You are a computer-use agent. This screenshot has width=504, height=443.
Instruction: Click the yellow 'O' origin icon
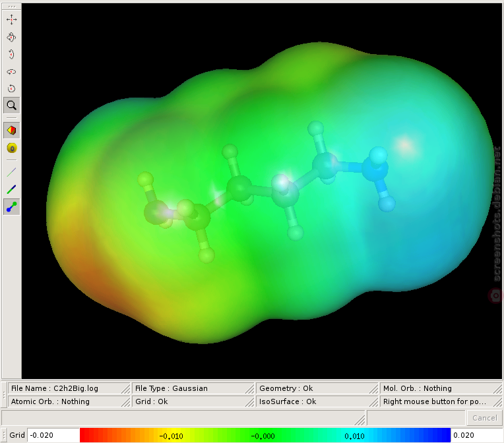click(12, 148)
